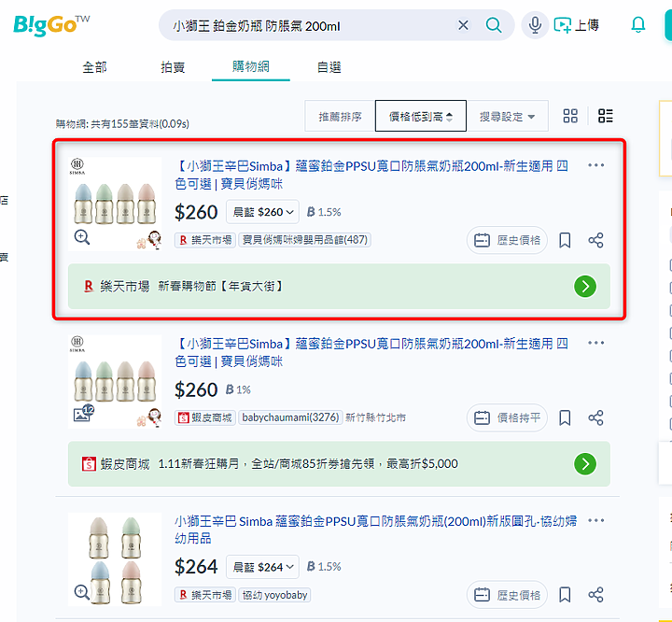The width and height of the screenshot is (672, 622).
Task: Click the 1.5% cashback on first $260 item
Action: pos(324,212)
